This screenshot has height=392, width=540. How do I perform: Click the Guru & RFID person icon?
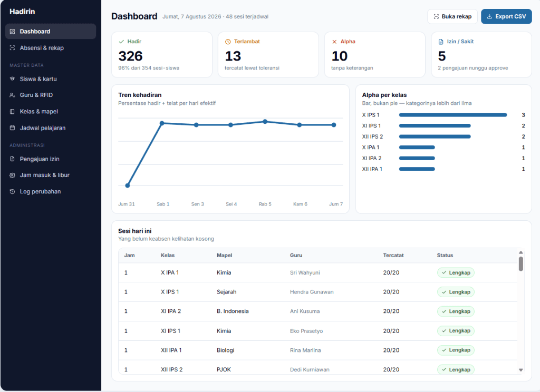(13, 95)
